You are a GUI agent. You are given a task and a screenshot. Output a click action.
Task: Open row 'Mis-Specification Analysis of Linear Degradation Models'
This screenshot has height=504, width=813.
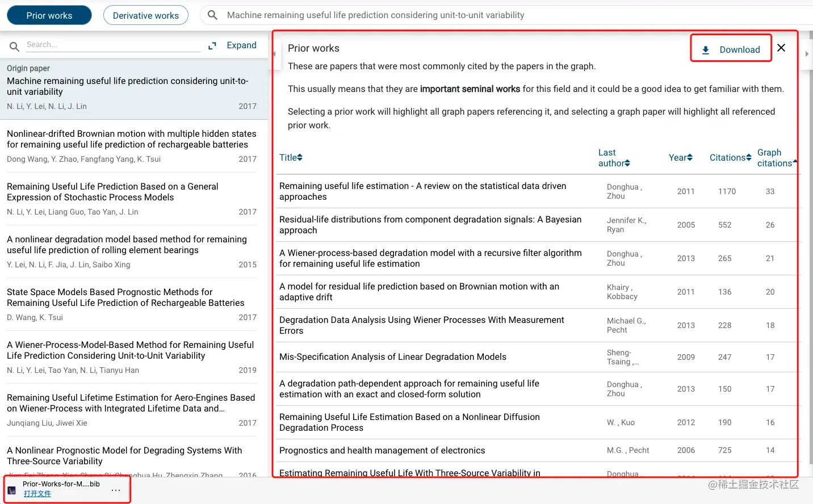(537, 357)
